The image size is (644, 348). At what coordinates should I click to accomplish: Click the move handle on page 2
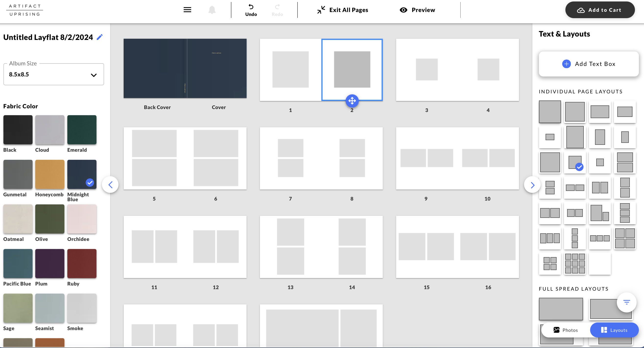point(352,101)
